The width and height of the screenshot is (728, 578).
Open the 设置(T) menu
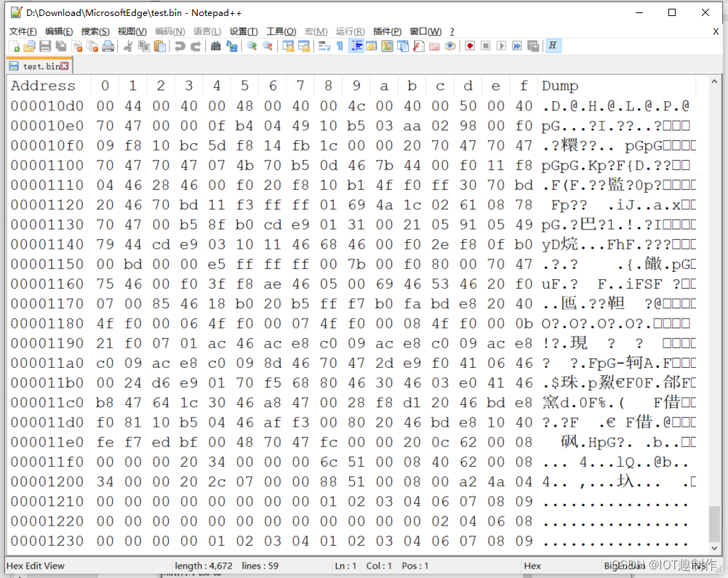point(244,31)
